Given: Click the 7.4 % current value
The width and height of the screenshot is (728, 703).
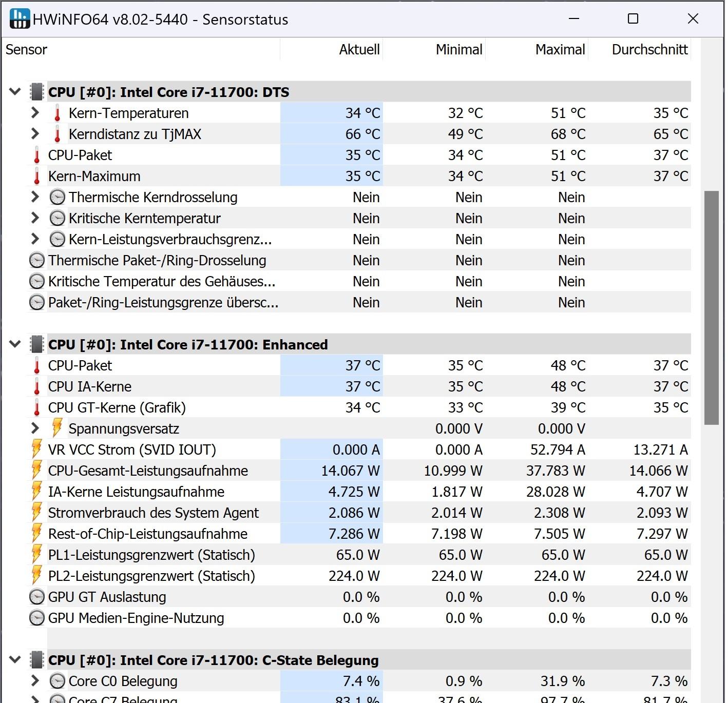Looking at the screenshot, I should (361, 681).
